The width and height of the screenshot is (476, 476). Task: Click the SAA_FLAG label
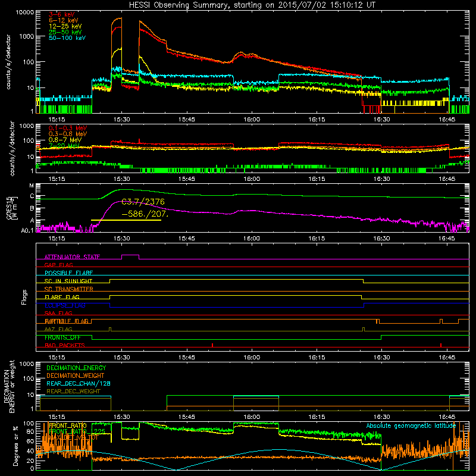(58, 313)
